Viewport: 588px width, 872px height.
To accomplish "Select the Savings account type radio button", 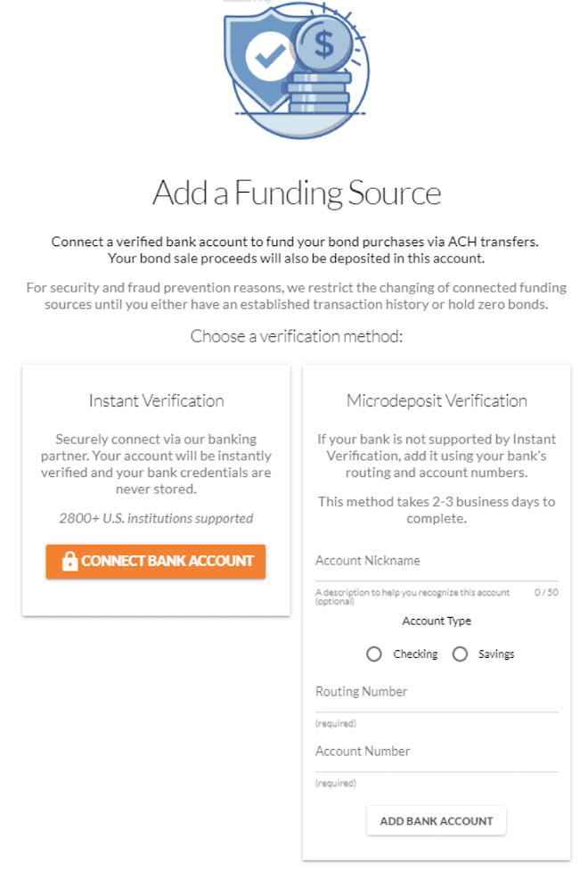I will click(461, 654).
